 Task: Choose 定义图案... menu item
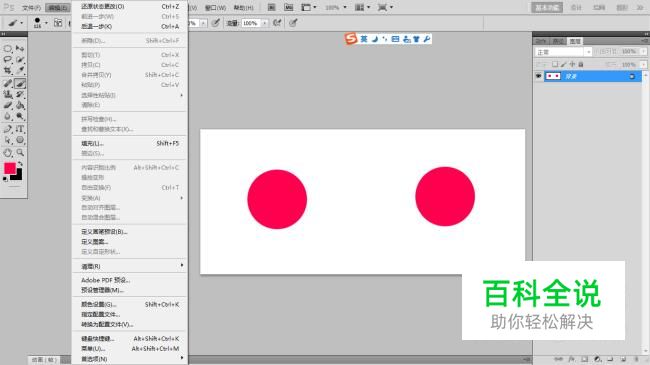point(129,241)
